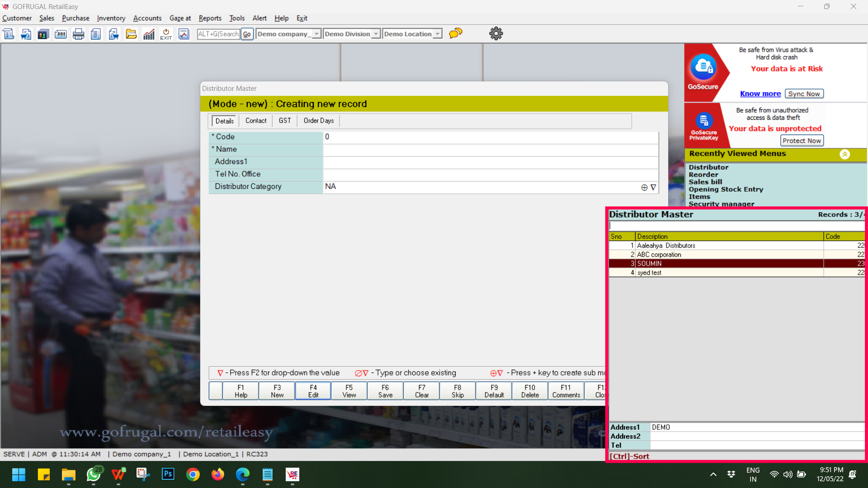Open the Inventory menu
Image resolution: width=868 pixels, height=488 pixels.
click(111, 18)
